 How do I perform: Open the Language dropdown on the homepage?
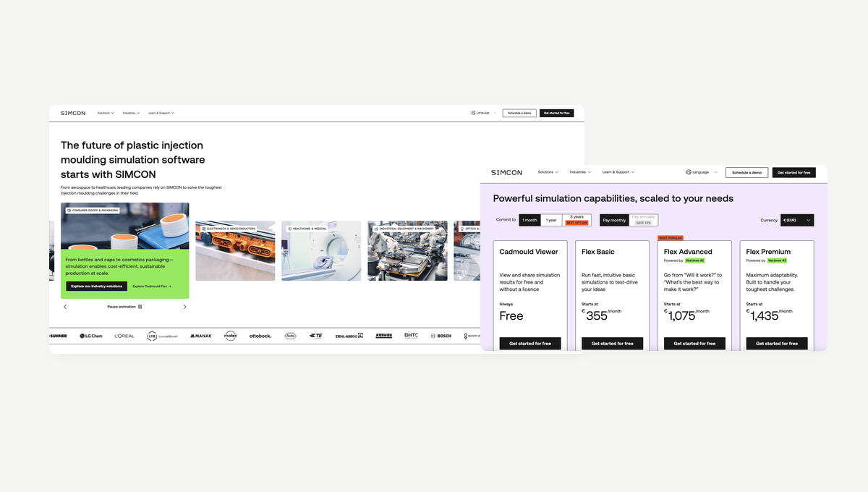(x=483, y=113)
